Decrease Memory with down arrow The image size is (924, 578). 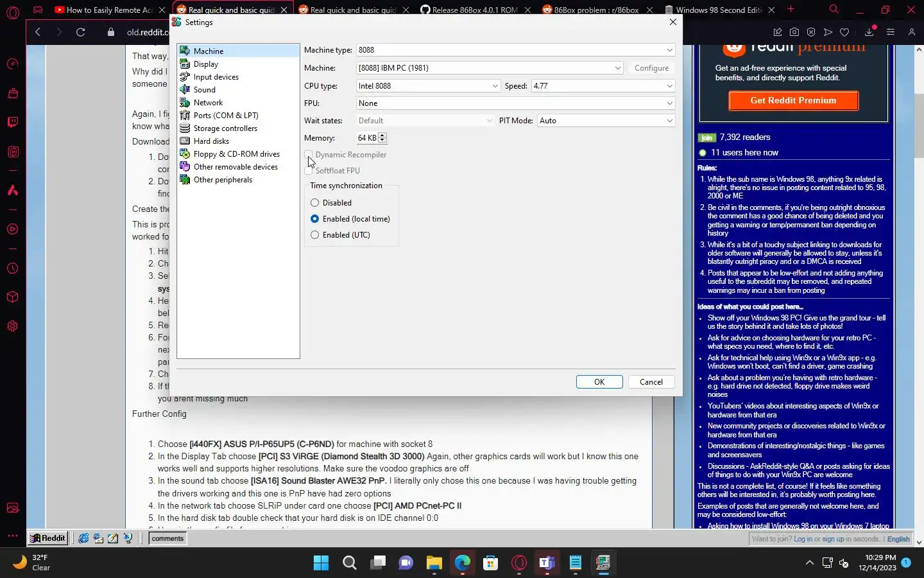click(382, 141)
